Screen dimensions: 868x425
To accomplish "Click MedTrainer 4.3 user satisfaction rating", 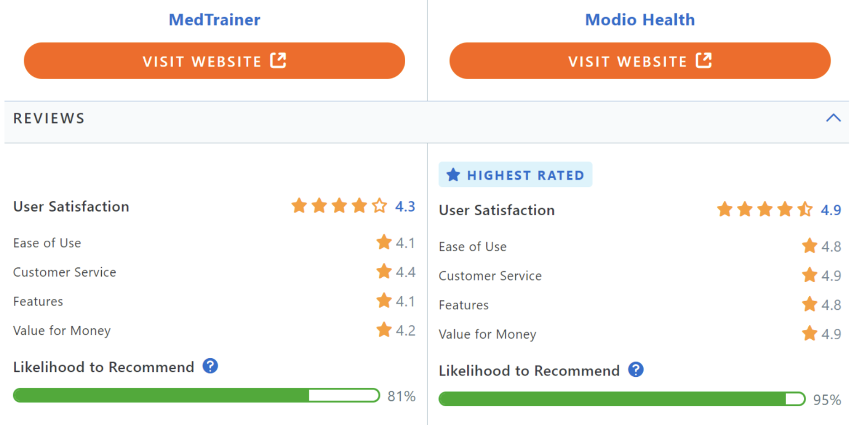I will [405, 206].
